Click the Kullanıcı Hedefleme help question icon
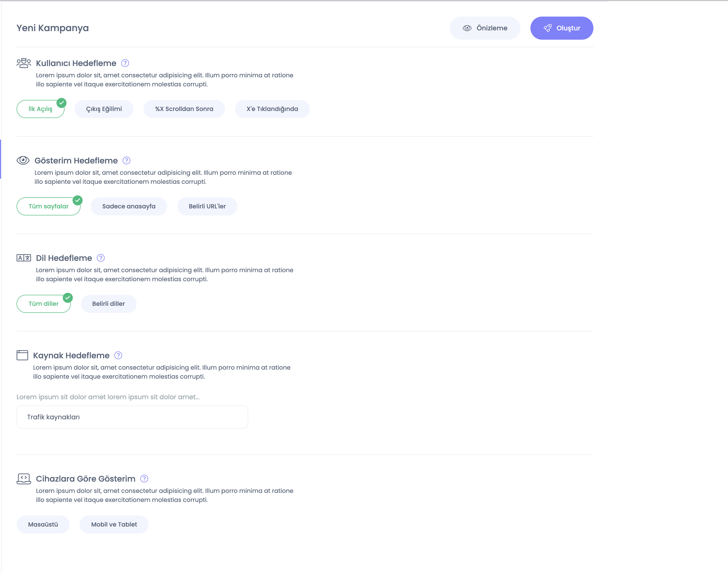The width and height of the screenshot is (728, 573). pos(125,63)
